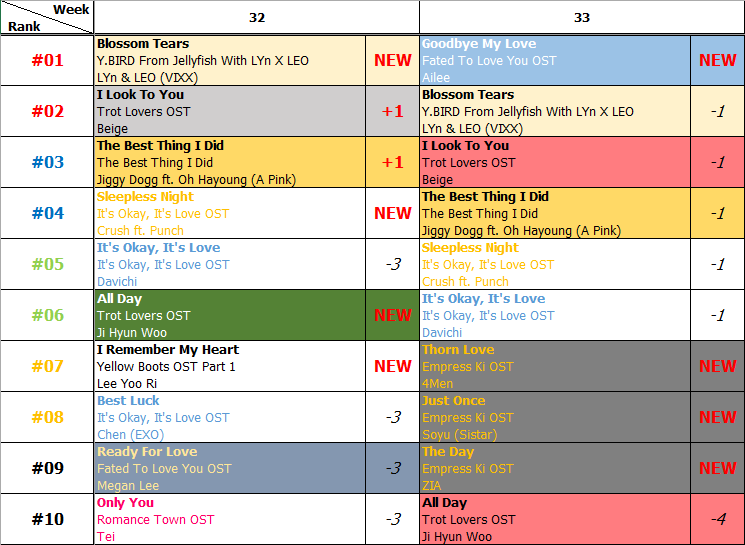Click Ready For Love by Megan Lee

(x=230, y=468)
